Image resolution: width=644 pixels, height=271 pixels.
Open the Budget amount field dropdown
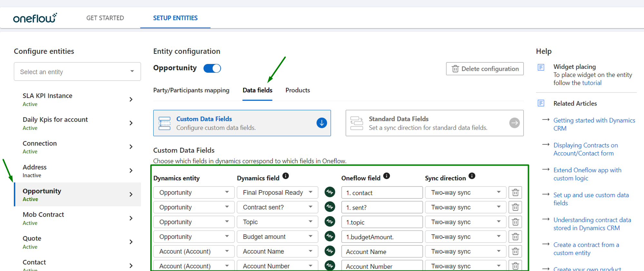tap(278, 237)
